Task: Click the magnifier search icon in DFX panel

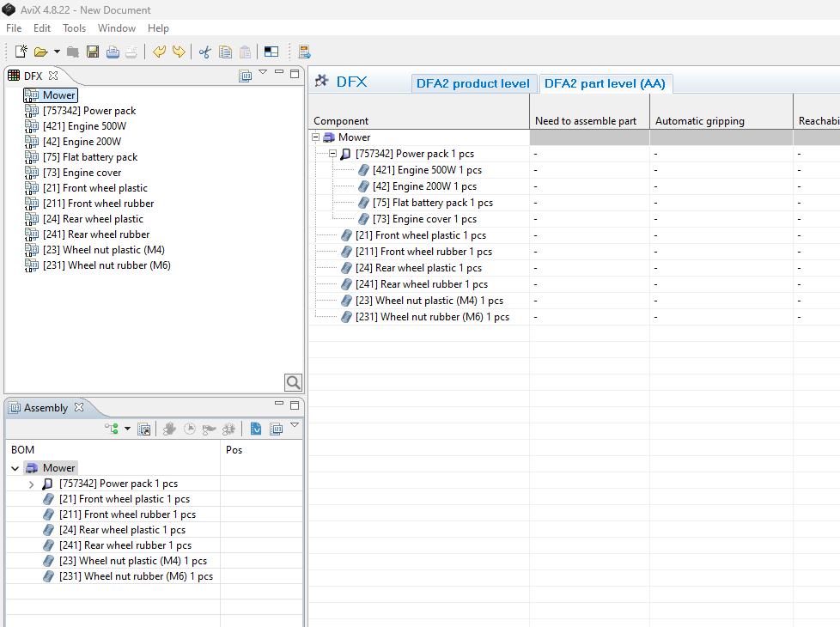Action: click(x=293, y=382)
